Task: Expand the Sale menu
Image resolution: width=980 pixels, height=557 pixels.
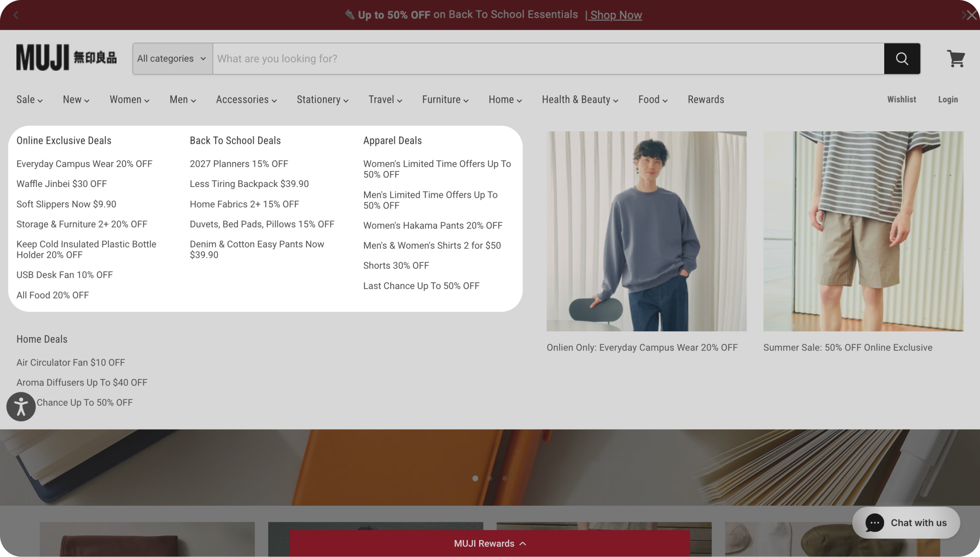Action: pos(29,99)
